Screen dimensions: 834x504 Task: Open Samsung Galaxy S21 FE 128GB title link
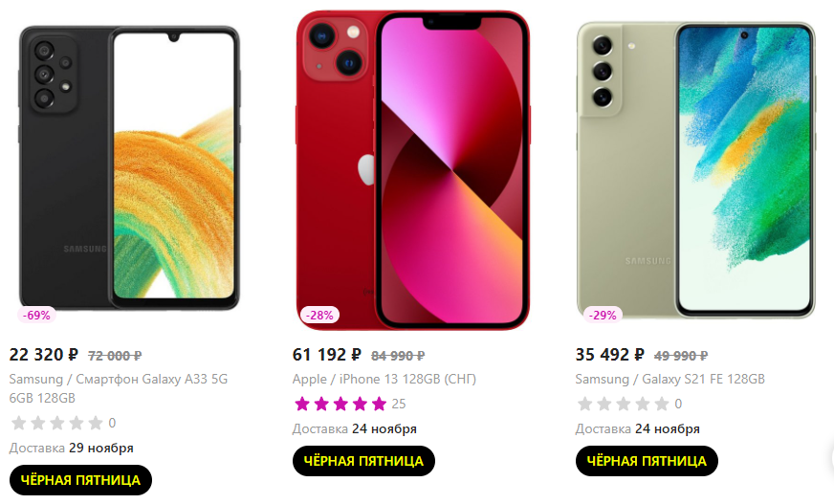pos(669,379)
